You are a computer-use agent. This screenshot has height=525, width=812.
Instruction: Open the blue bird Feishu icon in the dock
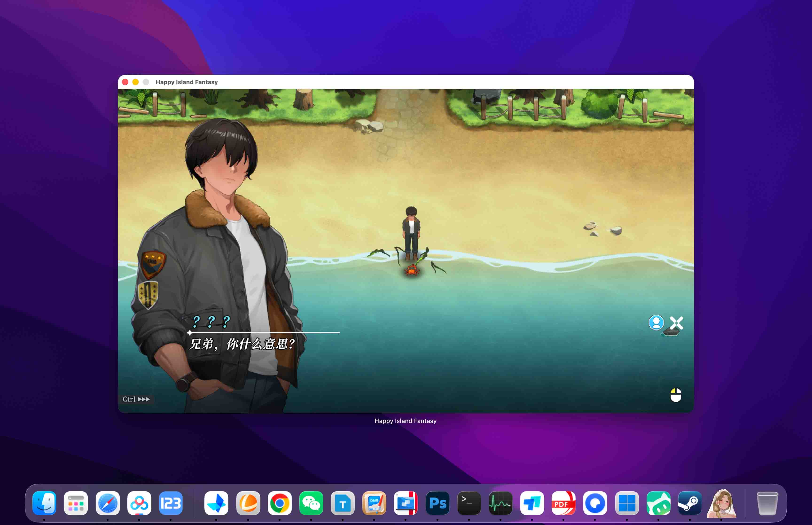point(216,503)
